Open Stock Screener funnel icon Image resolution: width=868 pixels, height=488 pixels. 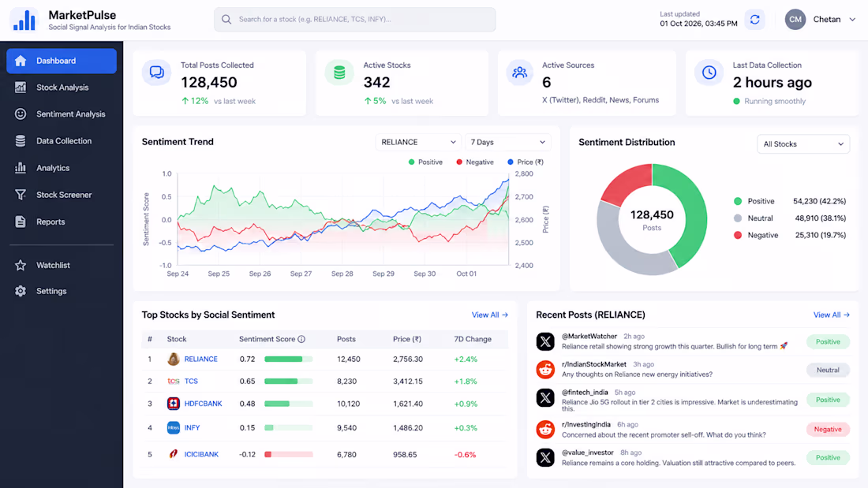click(x=21, y=195)
